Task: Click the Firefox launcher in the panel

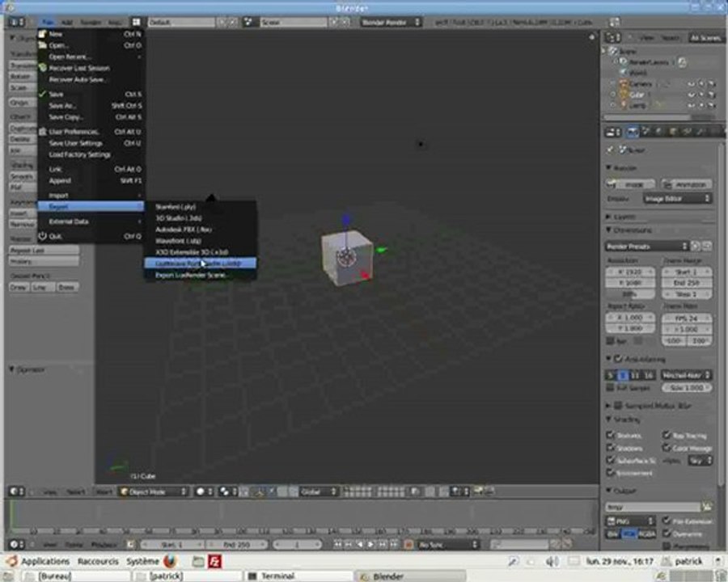Action: [x=171, y=561]
